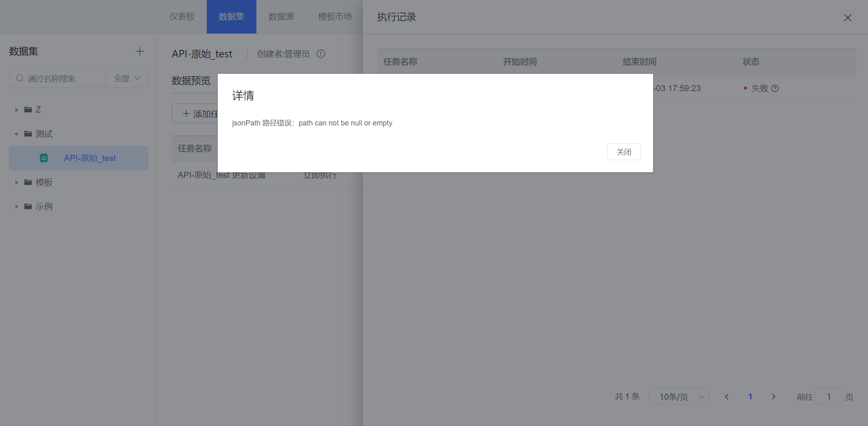Select the API-原始_test tree item
The height and width of the screenshot is (426, 868).
click(x=79, y=158)
